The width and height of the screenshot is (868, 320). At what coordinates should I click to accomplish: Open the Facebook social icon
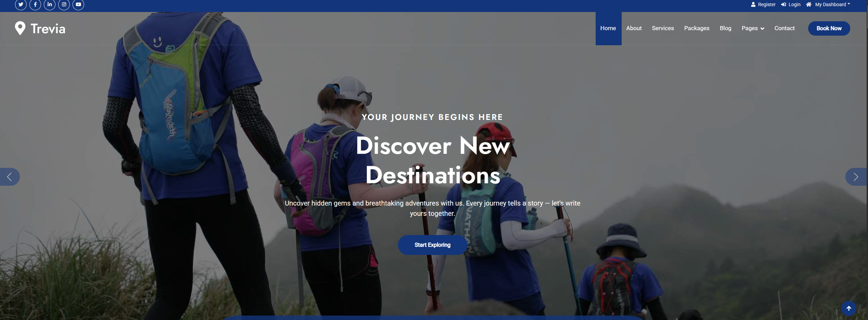pyautogui.click(x=35, y=4)
